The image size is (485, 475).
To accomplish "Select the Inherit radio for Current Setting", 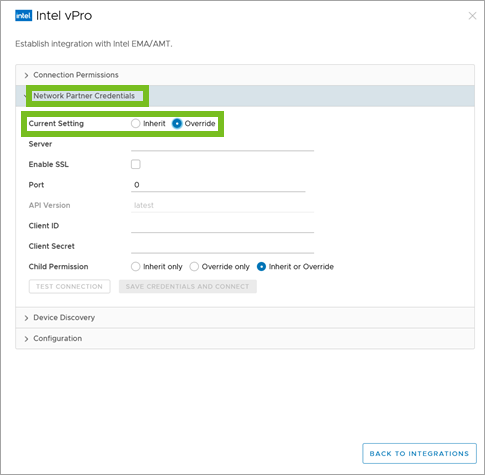I will click(135, 124).
